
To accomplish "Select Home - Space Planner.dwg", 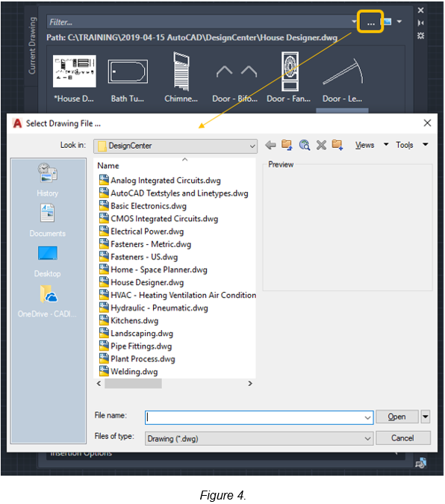I will click(159, 270).
